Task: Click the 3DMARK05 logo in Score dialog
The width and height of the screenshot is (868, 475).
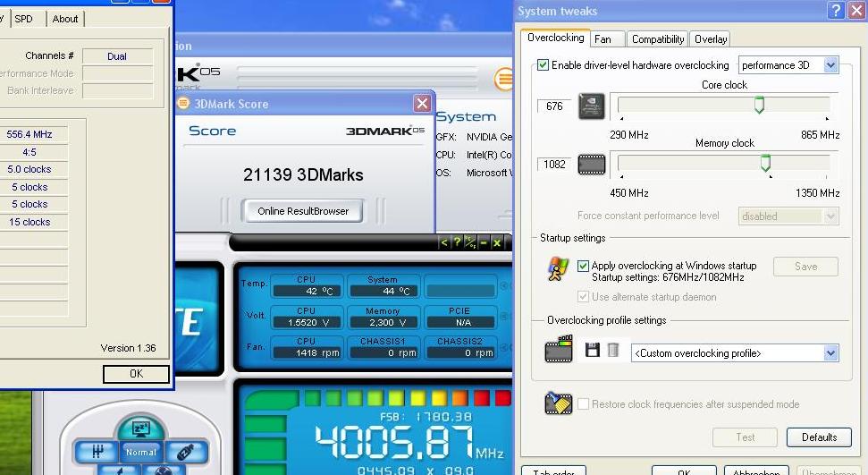Action: 385,131
